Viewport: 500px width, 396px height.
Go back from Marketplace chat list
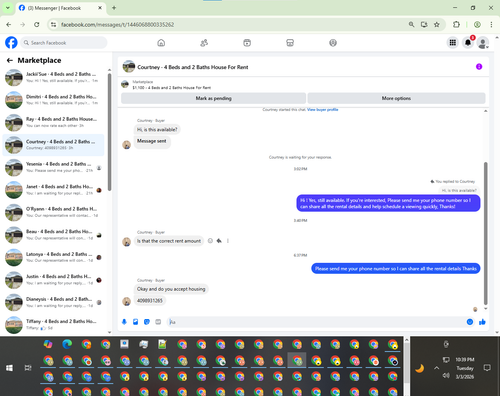click(x=10, y=60)
